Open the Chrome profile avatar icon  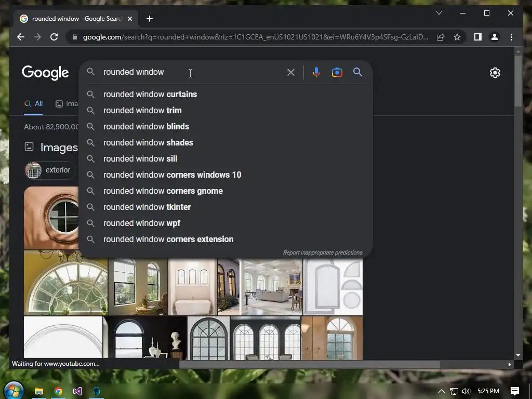click(x=495, y=37)
